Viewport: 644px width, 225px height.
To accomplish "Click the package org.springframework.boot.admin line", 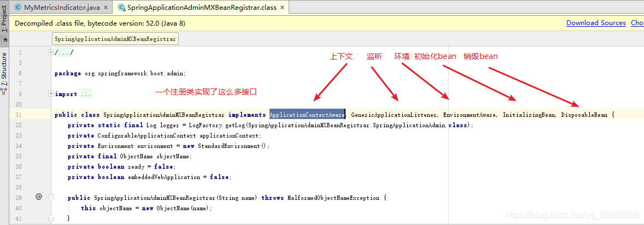I will 120,74.
